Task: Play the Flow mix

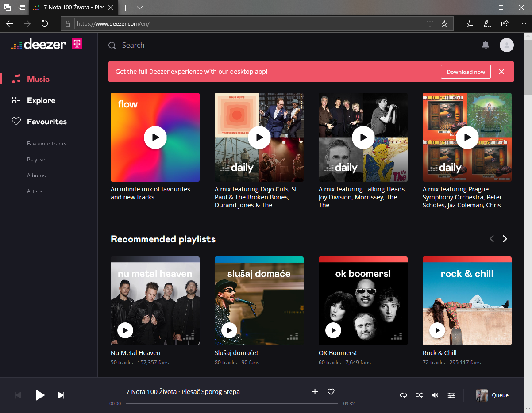Action: pyautogui.click(x=155, y=138)
